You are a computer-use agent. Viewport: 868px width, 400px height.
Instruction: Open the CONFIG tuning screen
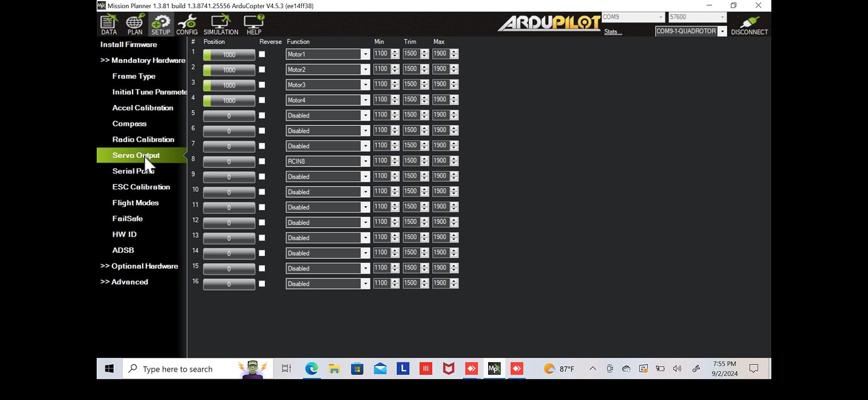point(187,24)
